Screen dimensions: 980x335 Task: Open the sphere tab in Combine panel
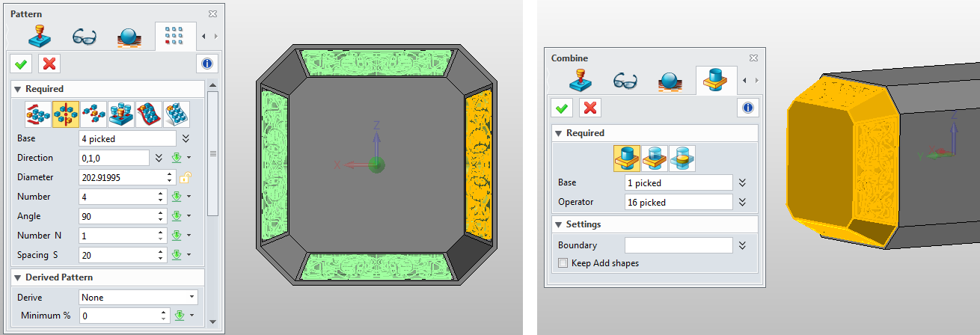point(670,81)
